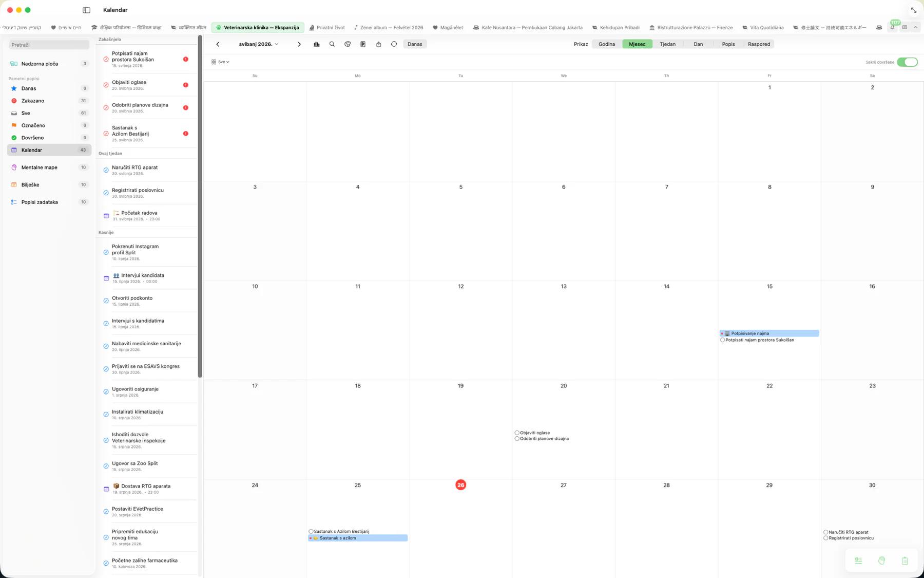
Task: Select Dovršeno completed list
Action: click(x=49, y=138)
